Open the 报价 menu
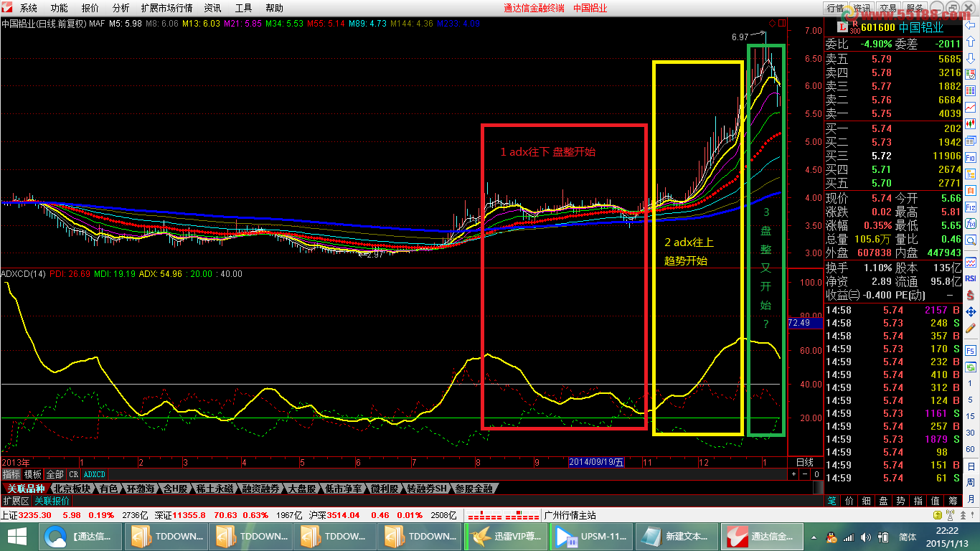Viewport: 980px width, 551px height. [x=90, y=8]
